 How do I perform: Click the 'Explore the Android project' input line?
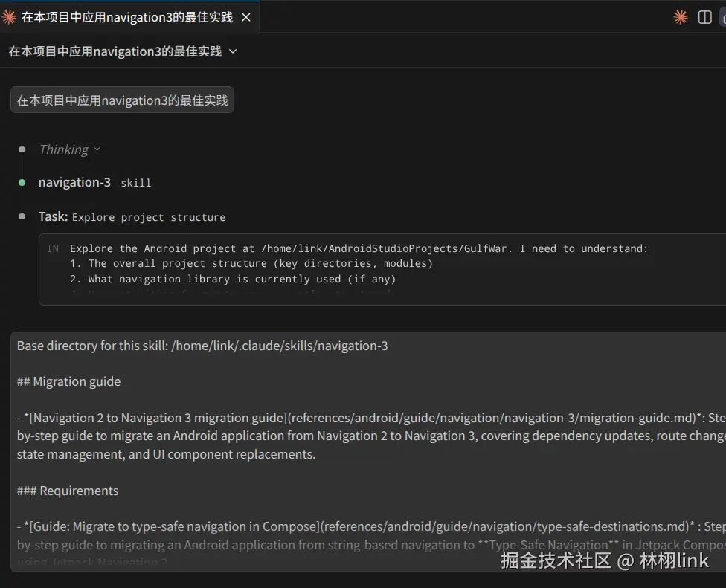(359, 248)
